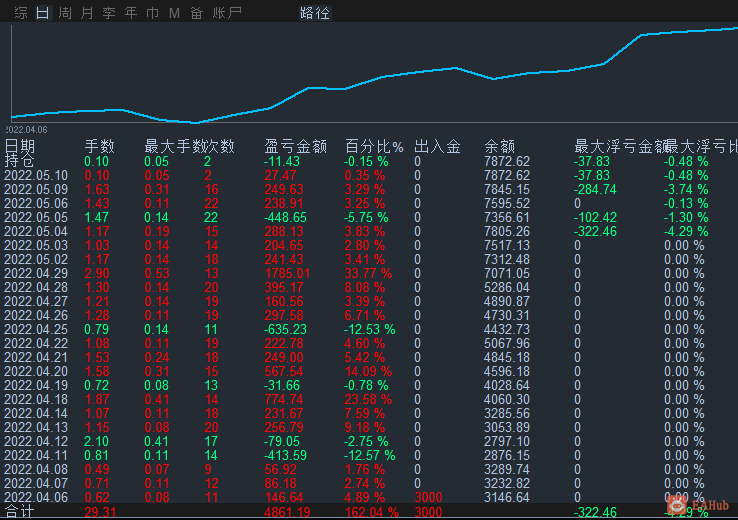Select the 2022.04.08 date row
Viewport: 738px width, 520px height.
coord(36,470)
